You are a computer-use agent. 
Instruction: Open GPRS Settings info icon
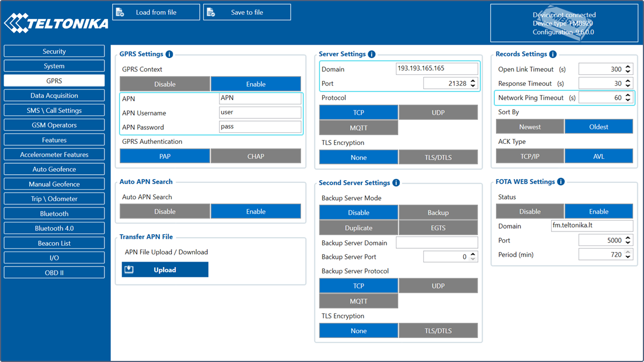(x=169, y=54)
